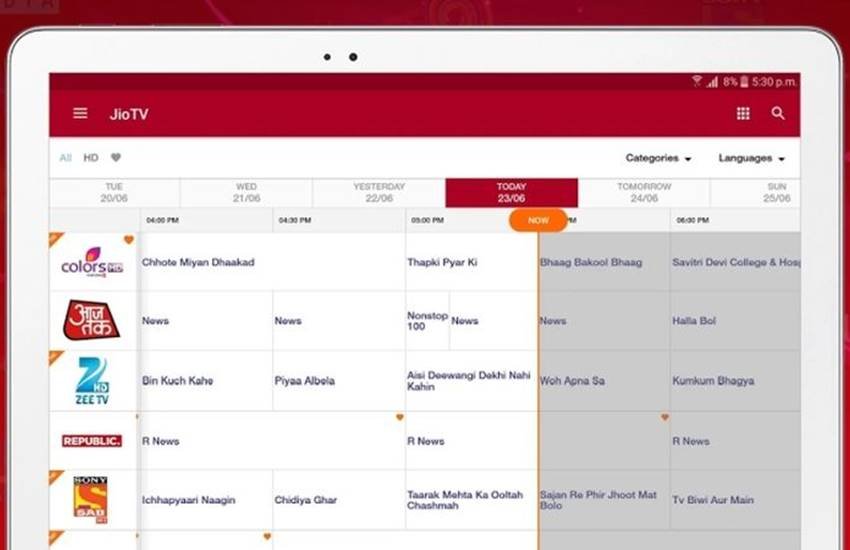
Task: Open the Sony SAB channel logo
Action: coord(92,499)
